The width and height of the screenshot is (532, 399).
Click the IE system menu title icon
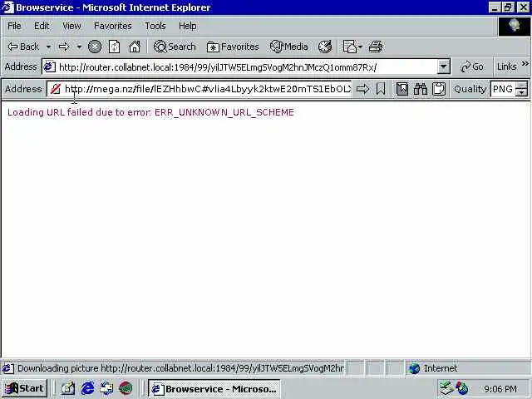coord(7,7)
